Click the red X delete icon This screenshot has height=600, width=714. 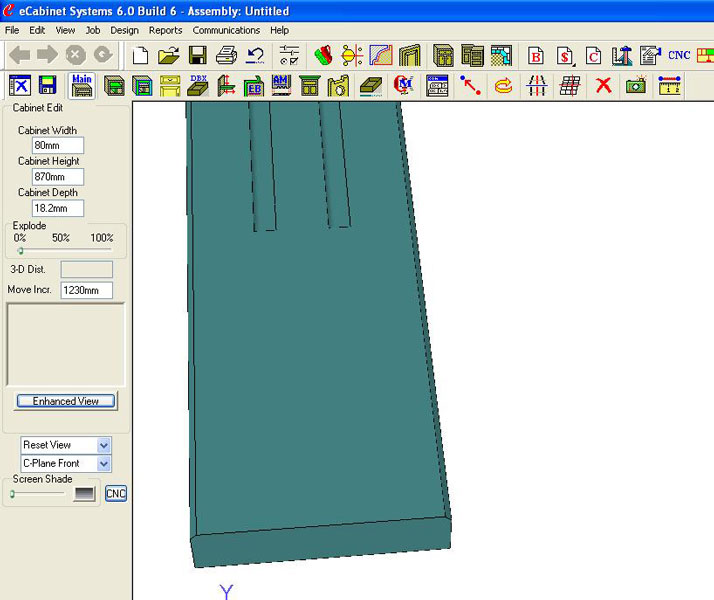click(603, 86)
